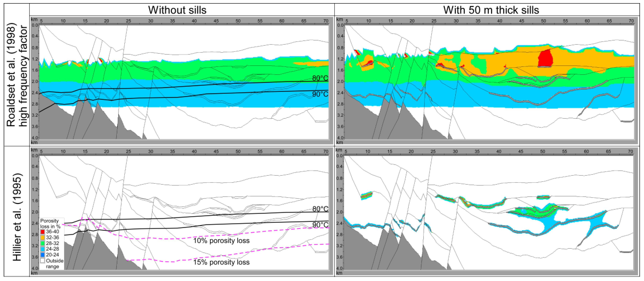Click the green 28-32 legend swatch
Image resolution: width=644 pixels, height=281 pixels.
tap(43, 243)
